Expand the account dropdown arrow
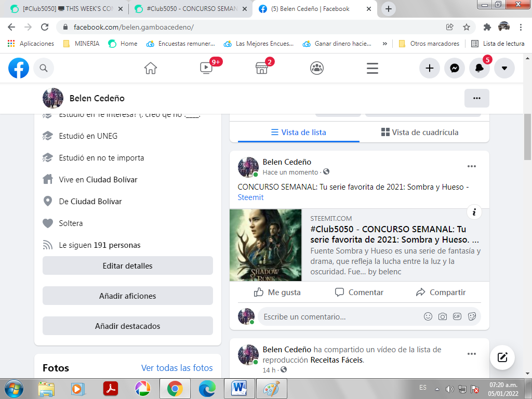The image size is (532, 399). point(504,68)
